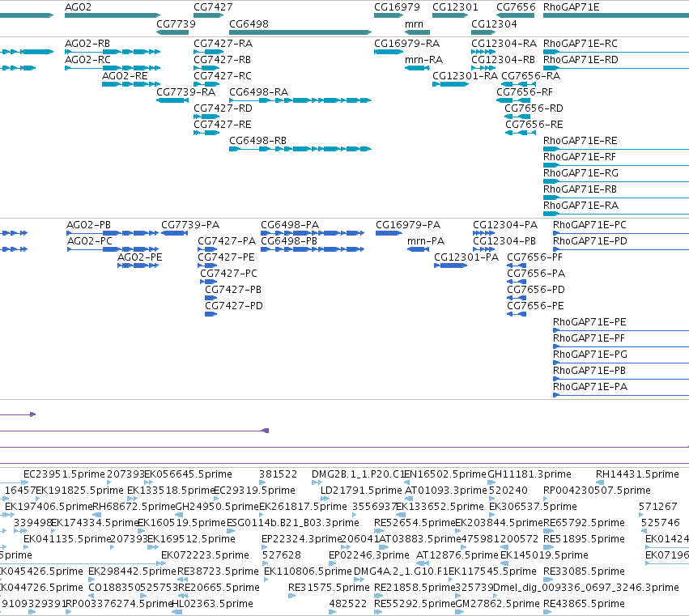Click the RhoGAP71E-RG transcript label
The image size is (689, 616).
tap(581, 172)
